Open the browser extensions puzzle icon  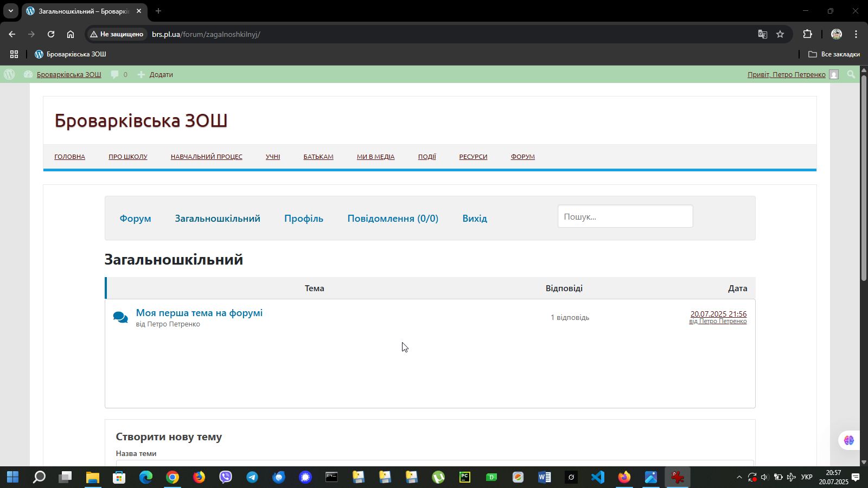tap(807, 34)
